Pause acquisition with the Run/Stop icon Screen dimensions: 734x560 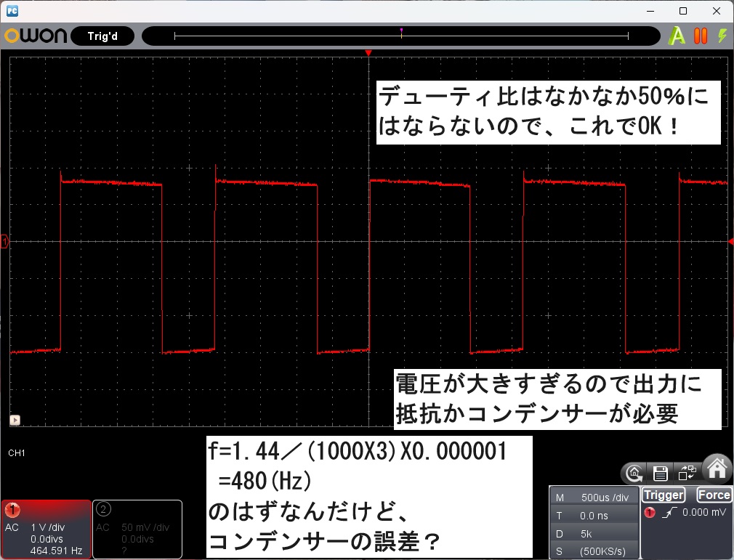pos(701,36)
